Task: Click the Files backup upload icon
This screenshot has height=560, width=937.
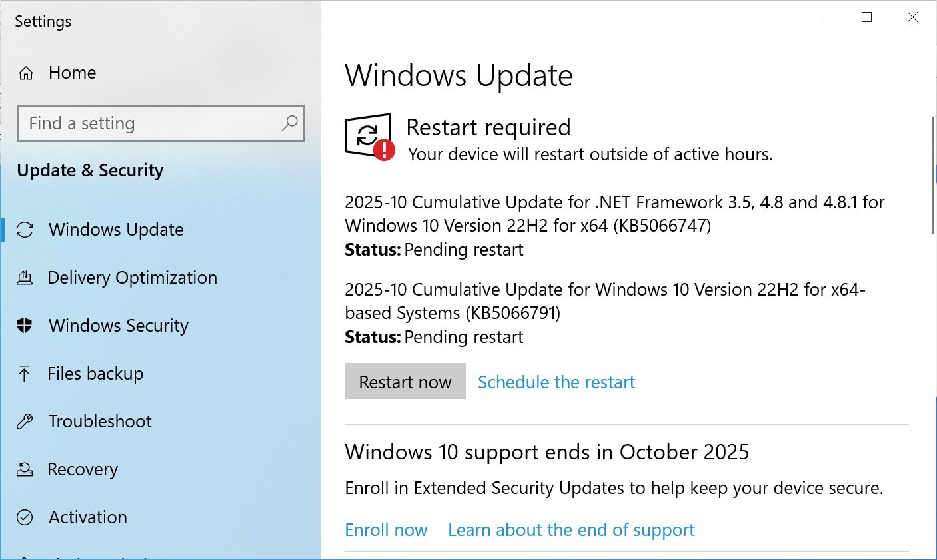Action: pos(25,374)
